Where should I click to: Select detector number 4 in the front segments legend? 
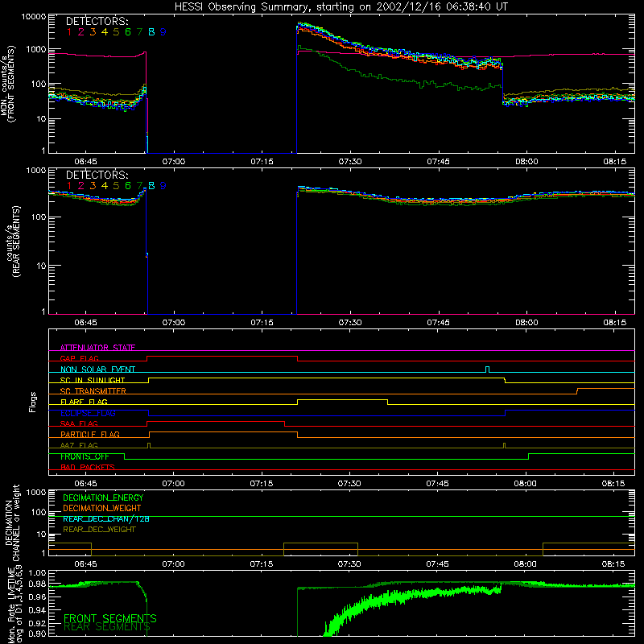pyautogui.click(x=105, y=32)
